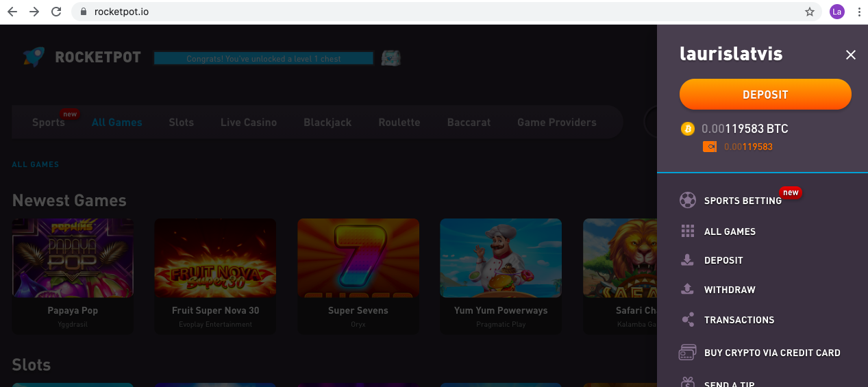Switch to the Live Casino tab
This screenshot has width=868, height=387.
(249, 123)
